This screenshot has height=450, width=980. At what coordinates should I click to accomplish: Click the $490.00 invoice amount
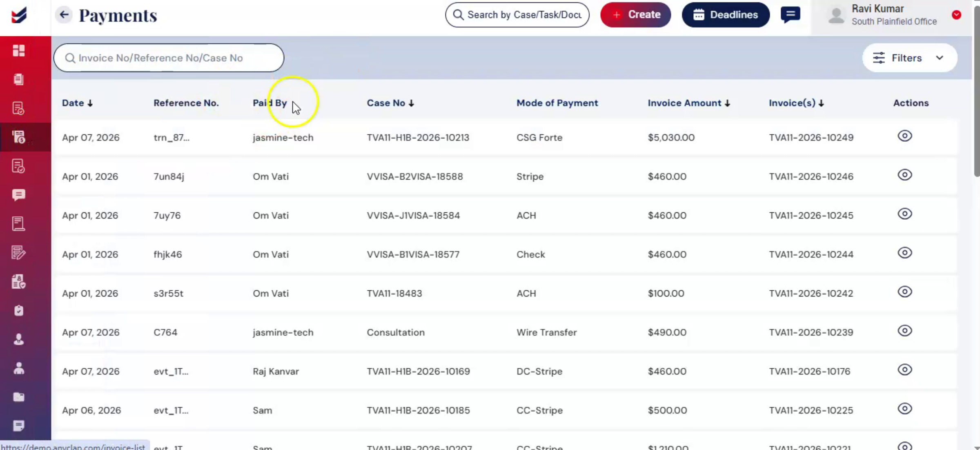click(667, 332)
